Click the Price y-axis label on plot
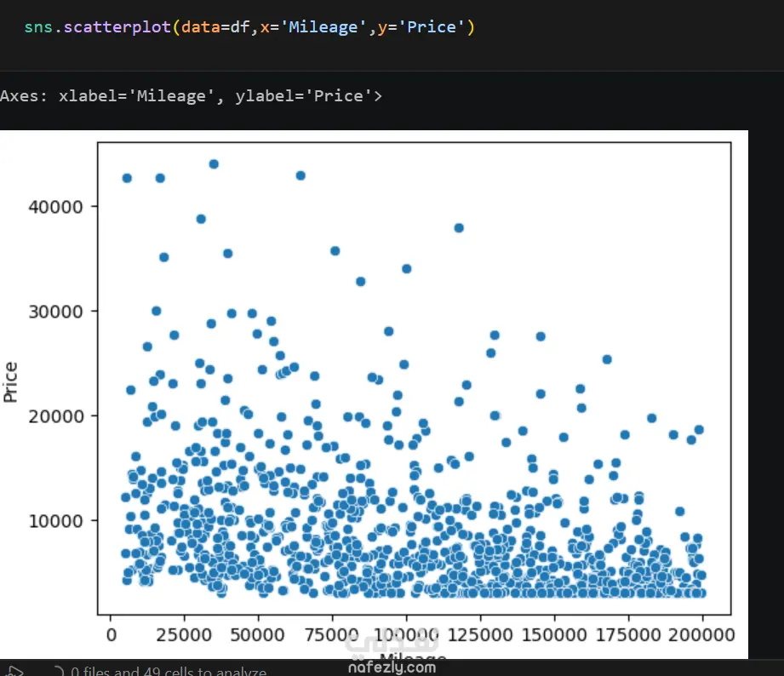The image size is (784, 676). [10, 382]
